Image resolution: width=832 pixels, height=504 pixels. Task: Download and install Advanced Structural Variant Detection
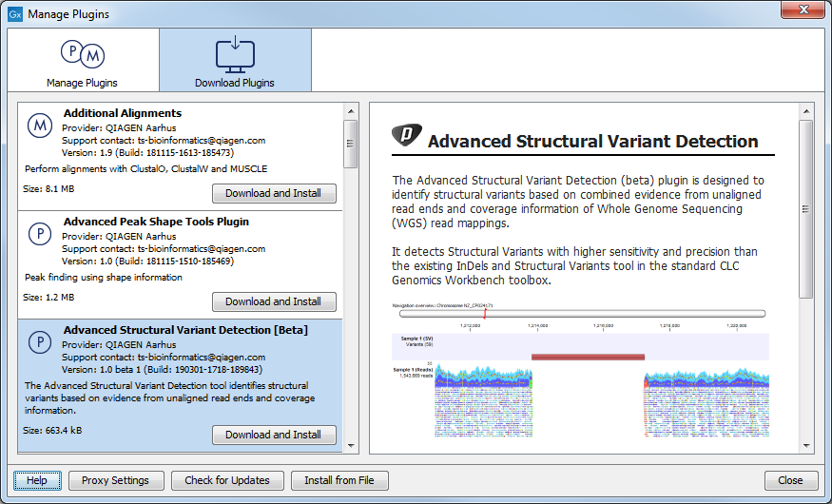pyautogui.click(x=274, y=435)
